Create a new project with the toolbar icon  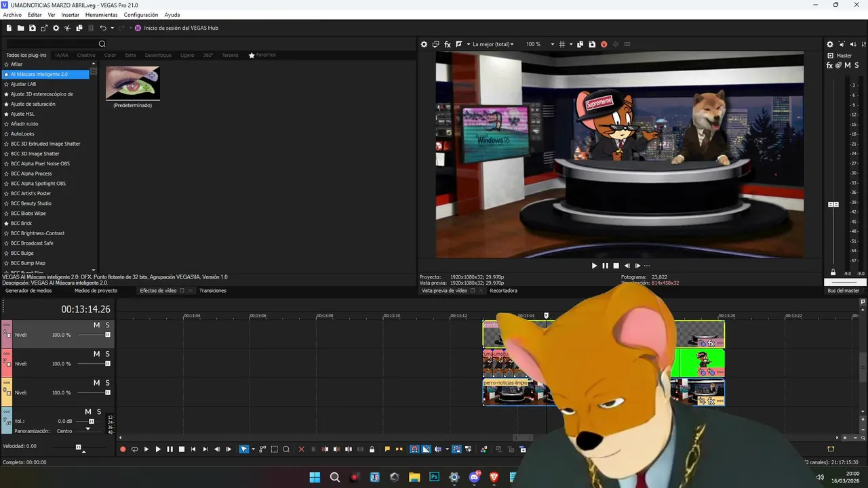tap(9, 28)
